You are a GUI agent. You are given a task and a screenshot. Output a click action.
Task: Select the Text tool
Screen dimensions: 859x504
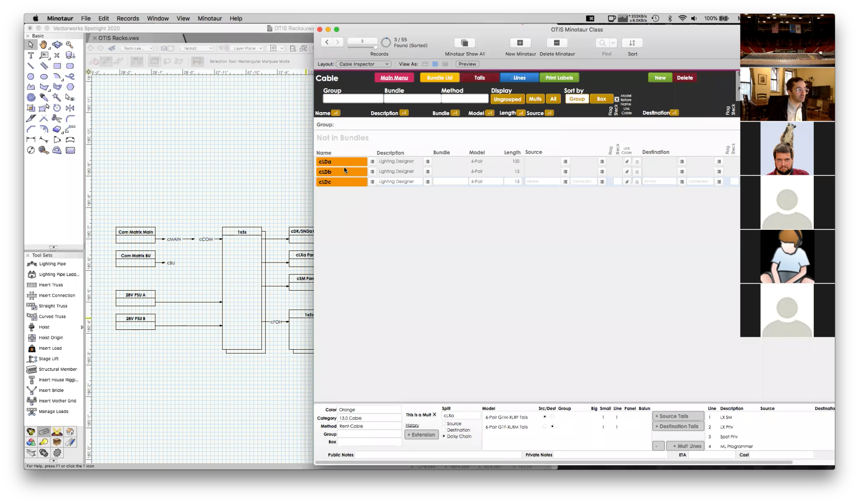[31, 55]
